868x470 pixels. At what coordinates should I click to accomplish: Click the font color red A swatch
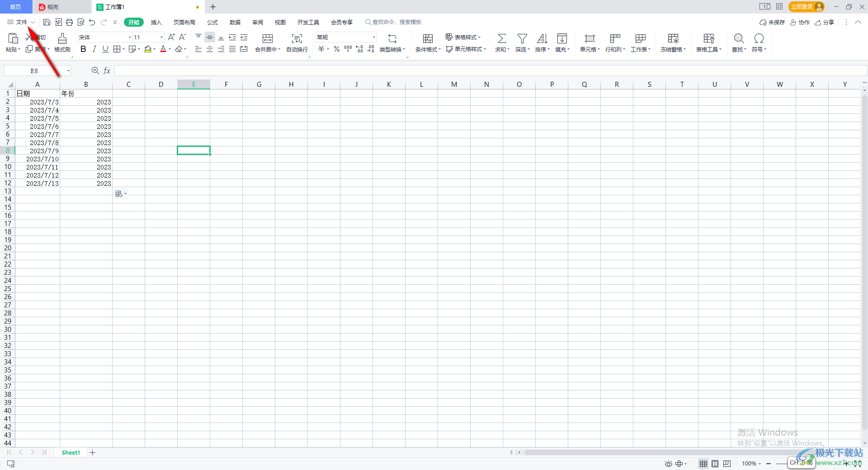click(x=163, y=49)
